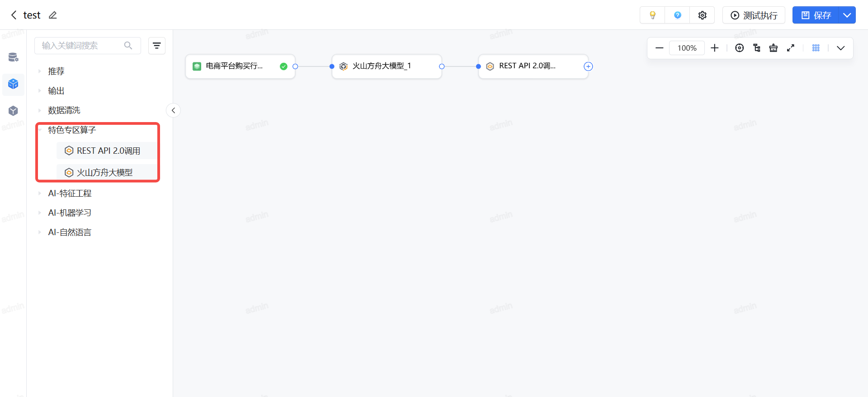Click the 100% zoom level field
868x397 pixels.
pyautogui.click(x=687, y=48)
